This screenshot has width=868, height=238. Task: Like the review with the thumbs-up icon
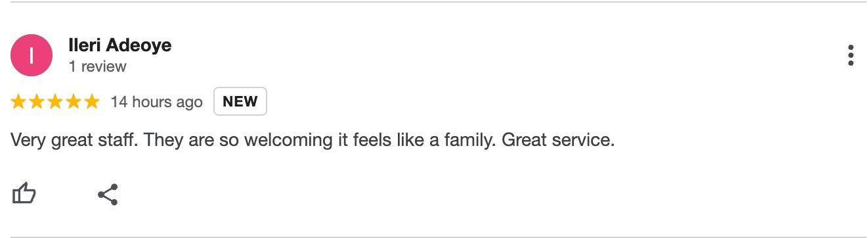24,195
